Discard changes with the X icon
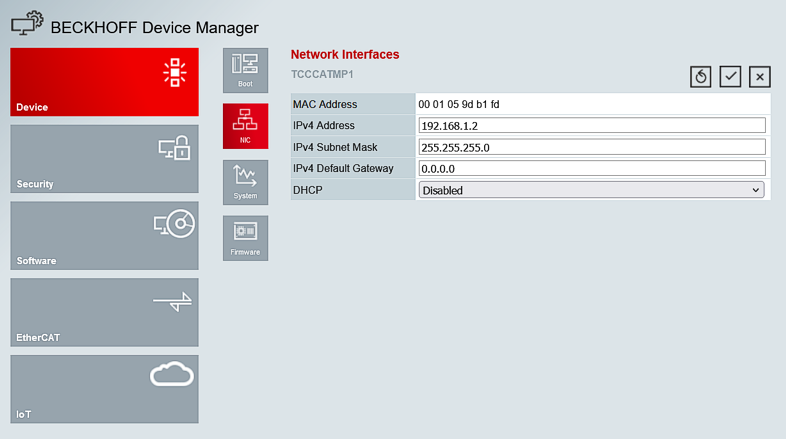 [760, 77]
